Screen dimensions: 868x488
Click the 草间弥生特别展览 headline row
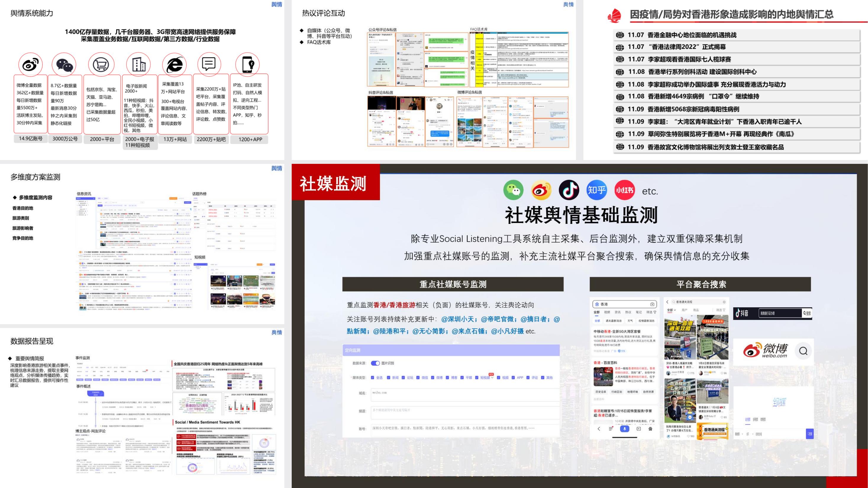point(737,134)
